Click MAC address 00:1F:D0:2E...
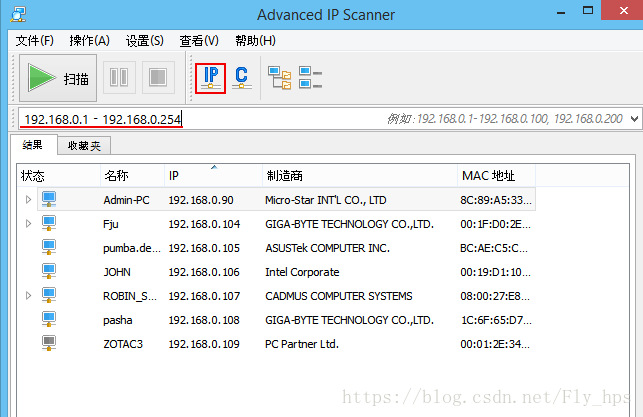This screenshot has width=643, height=417. (495, 224)
